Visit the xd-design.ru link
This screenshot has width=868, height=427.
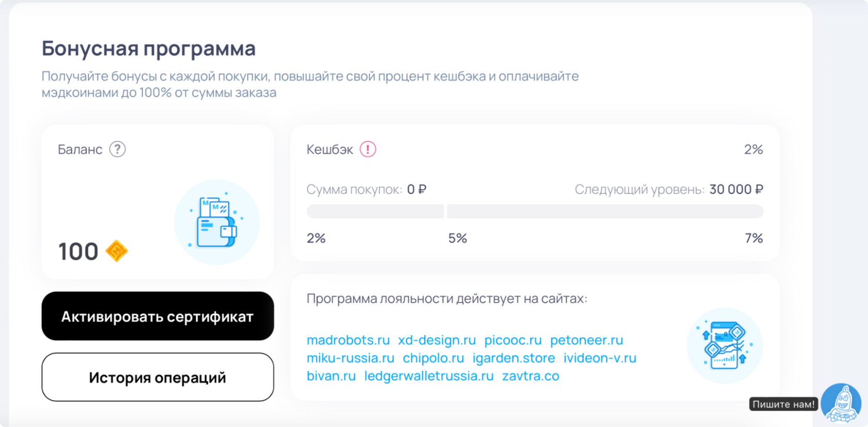point(437,340)
